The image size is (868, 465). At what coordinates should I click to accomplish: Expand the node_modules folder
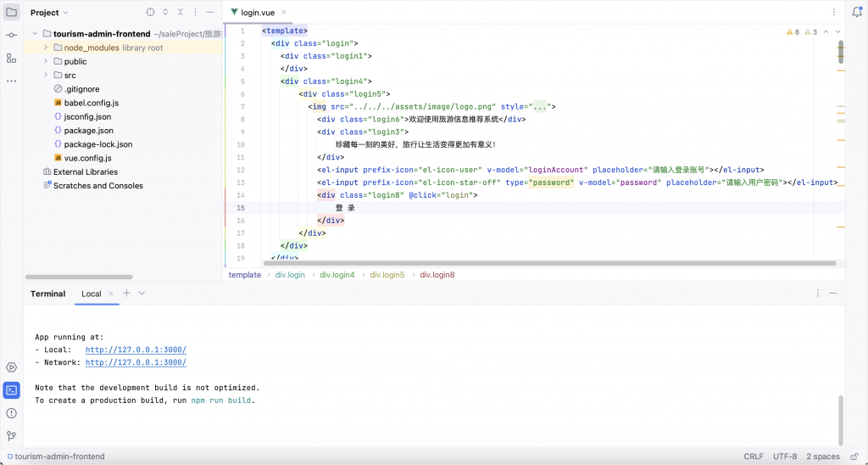point(46,48)
